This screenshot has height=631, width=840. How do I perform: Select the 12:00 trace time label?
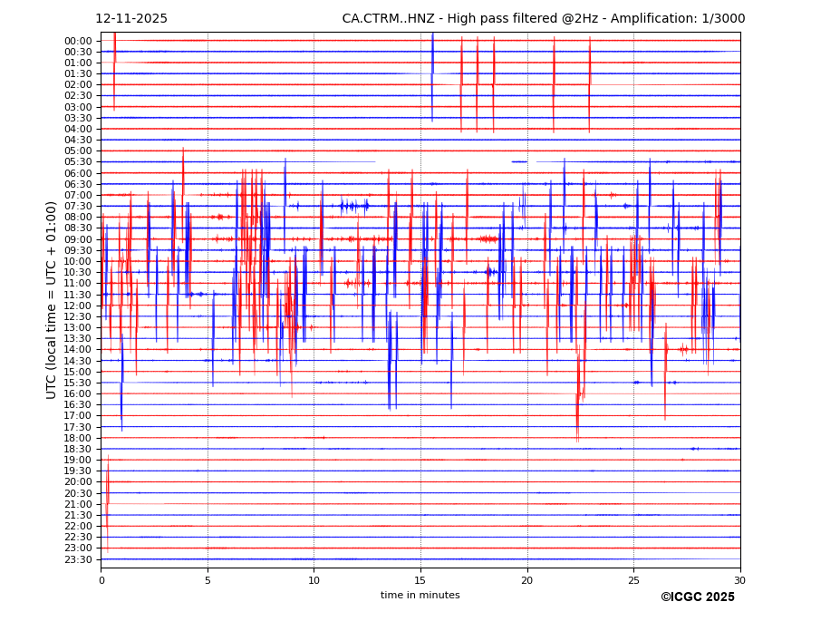coord(78,306)
